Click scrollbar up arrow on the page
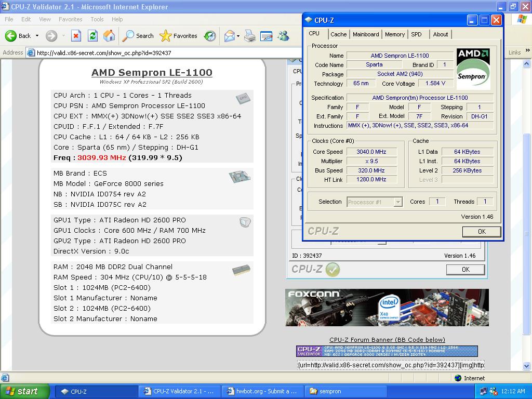This screenshot has width=532, height=399. pos(527,63)
